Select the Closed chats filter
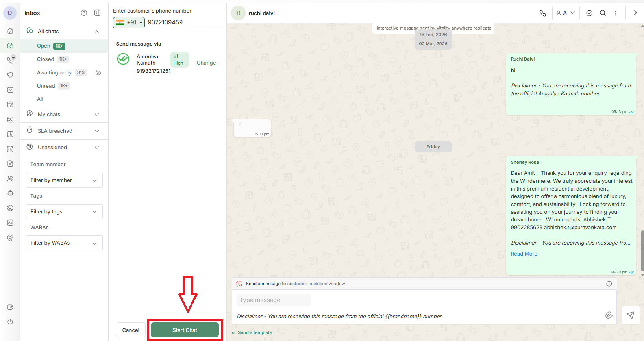The width and height of the screenshot is (644, 341). coord(46,59)
